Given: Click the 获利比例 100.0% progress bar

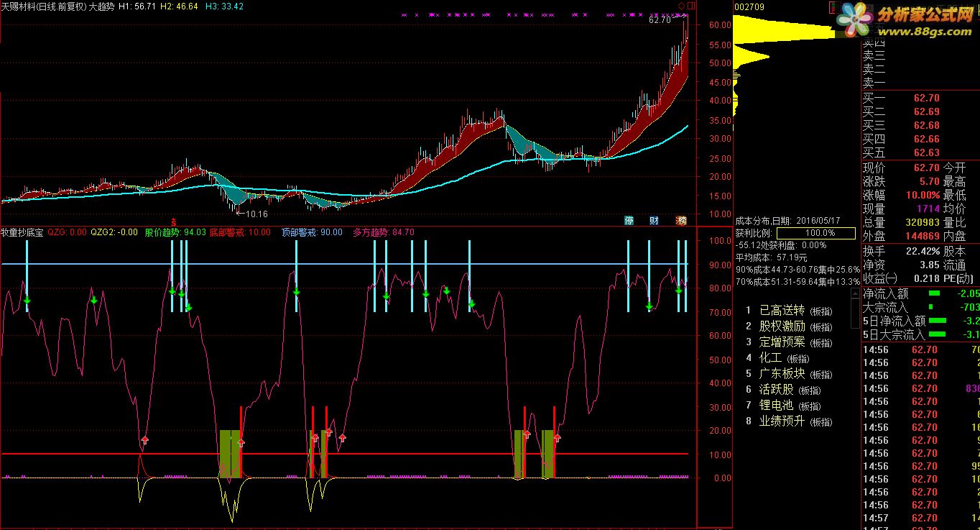Looking at the screenshot, I should [x=816, y=233].
